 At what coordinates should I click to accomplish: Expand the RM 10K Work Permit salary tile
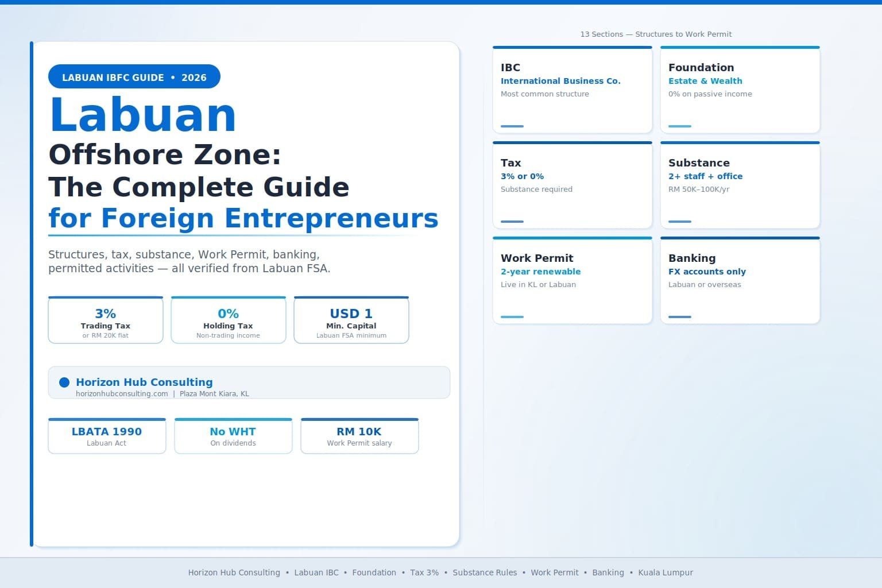click(x=359, y=436)
